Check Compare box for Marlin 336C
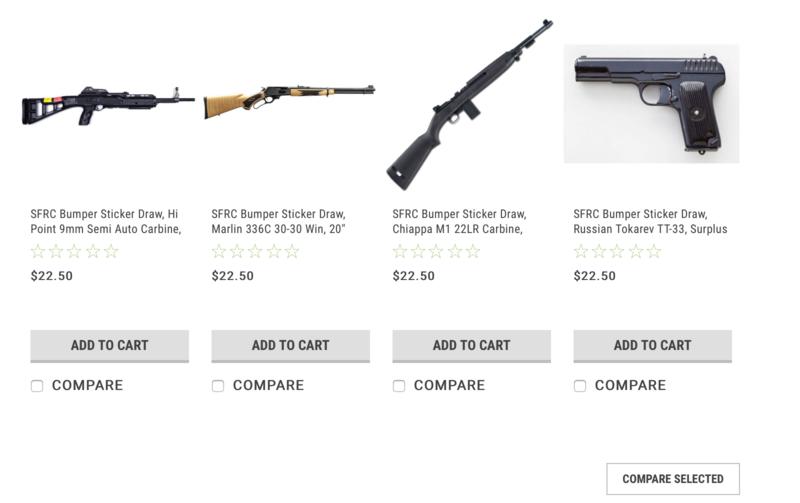 [218, 386]
